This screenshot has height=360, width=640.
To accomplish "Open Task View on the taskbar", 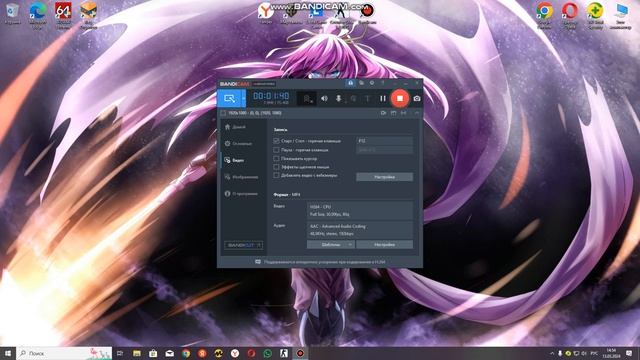I will coord(120,353).
